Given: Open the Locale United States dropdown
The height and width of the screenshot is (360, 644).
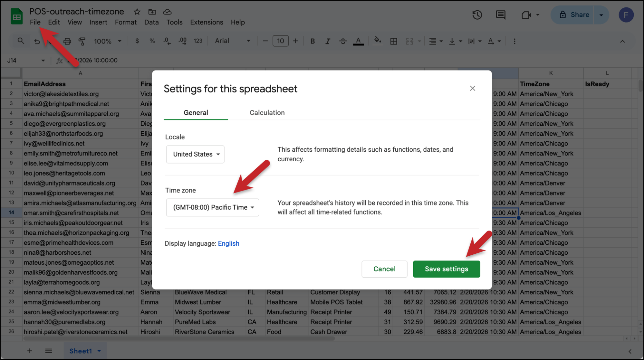Looking at the screenshot, I should (x=195, y=154).
